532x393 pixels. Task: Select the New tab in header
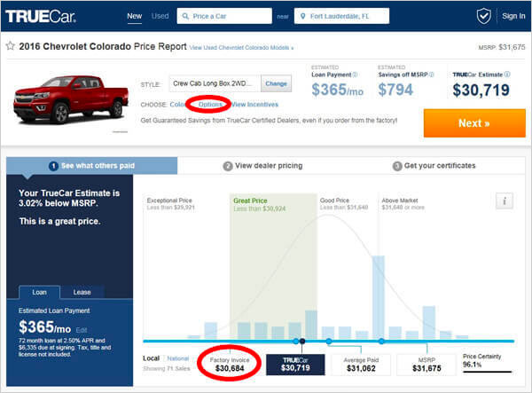[x=135, y=16]
